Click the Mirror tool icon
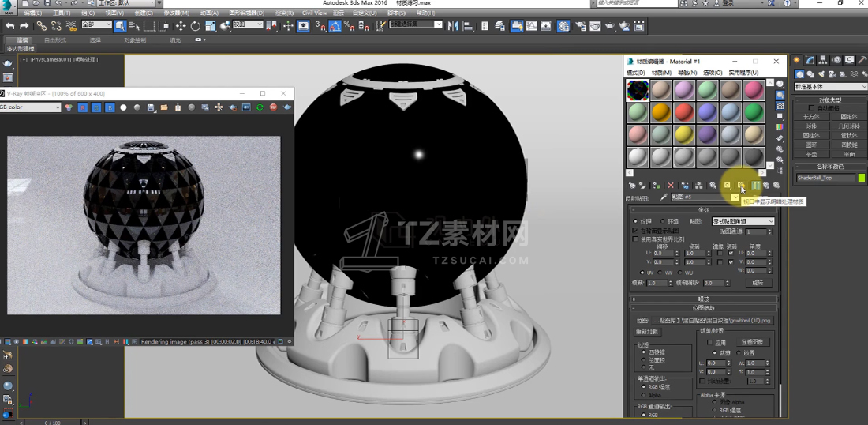The height and width of the screenshot is (425, 868). [x=453, y=26]
